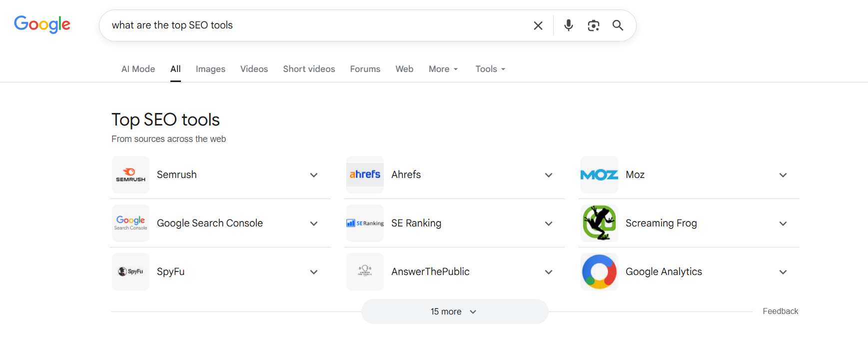Open search by image camera icon
Viewport: 868px width, 340px height.
coord(593,25)
